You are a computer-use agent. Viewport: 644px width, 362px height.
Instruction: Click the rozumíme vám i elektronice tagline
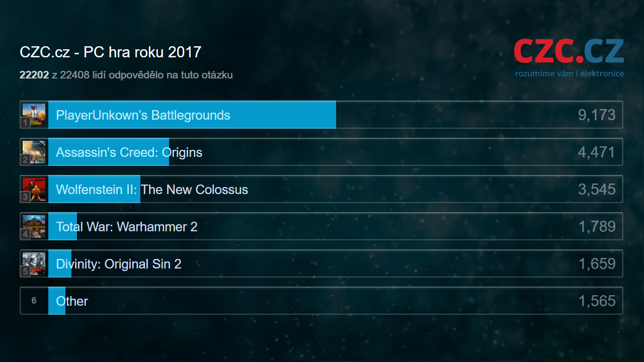(x=569, y=74)
